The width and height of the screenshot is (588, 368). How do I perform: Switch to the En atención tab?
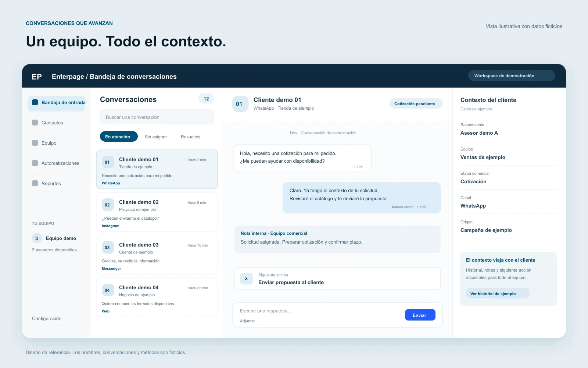[x=119, y=137]
